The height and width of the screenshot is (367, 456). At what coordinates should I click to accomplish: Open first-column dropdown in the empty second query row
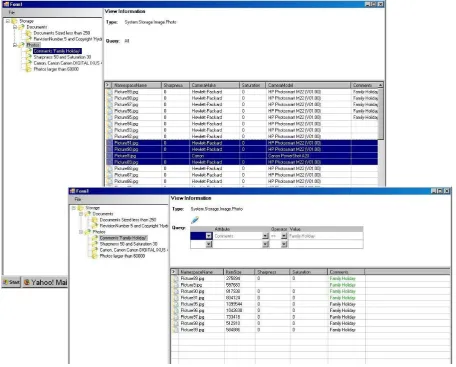[209, 244]
